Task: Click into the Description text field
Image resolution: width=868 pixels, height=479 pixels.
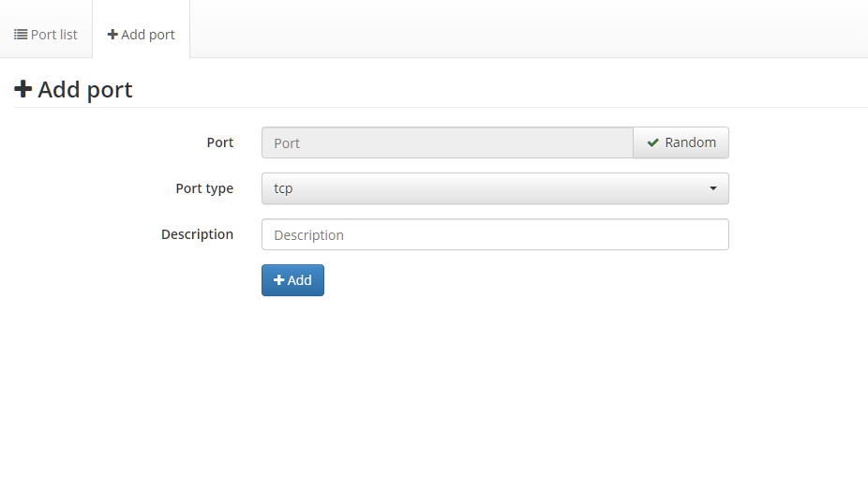Action: [495, 234]
